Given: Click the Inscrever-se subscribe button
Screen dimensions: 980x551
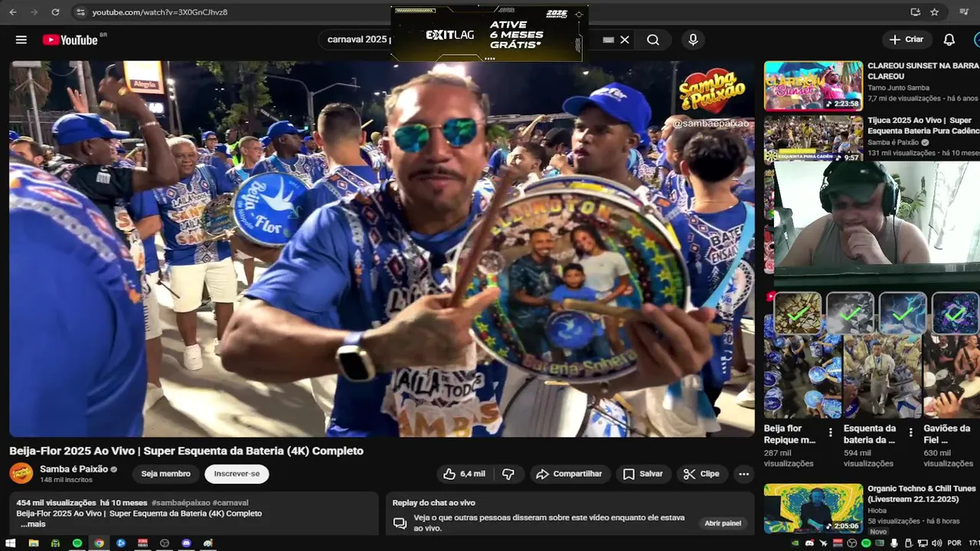Looking at the screenshot, I should (x=237, y=474).
